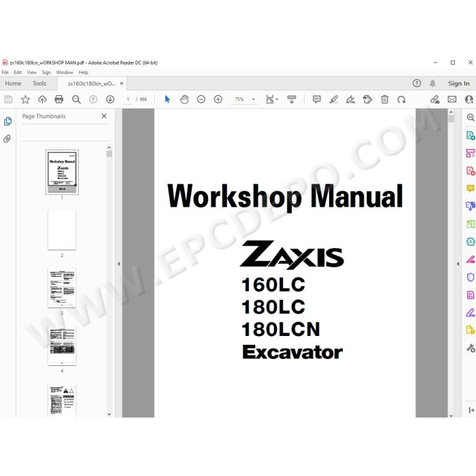Email the file with envelope icon
Viewport: 476px width, 476px height.
pos(452,99)
